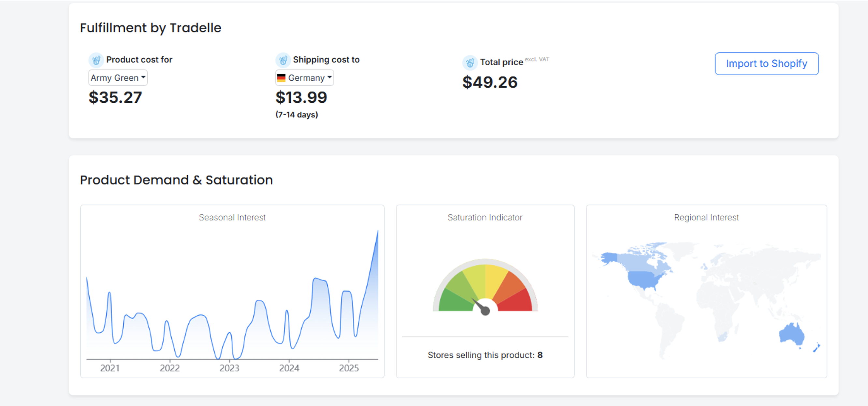
Task: Open the Germany shipping country dropdown
Action: click(x=305, y=78)
